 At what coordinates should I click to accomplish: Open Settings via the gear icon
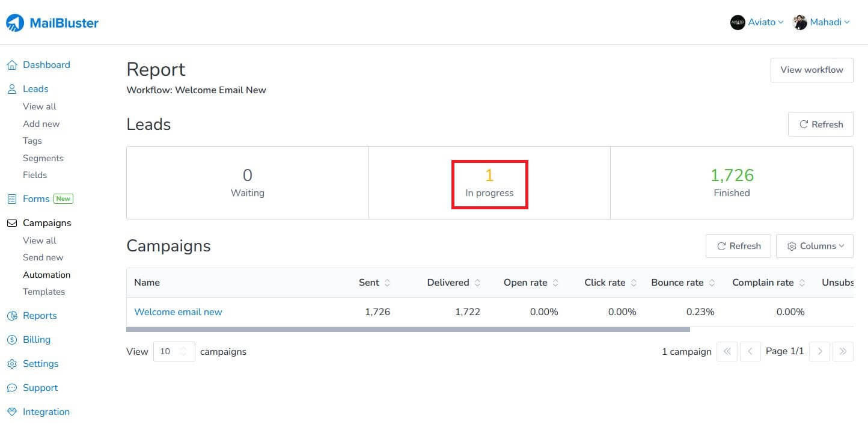pos(11,363)
